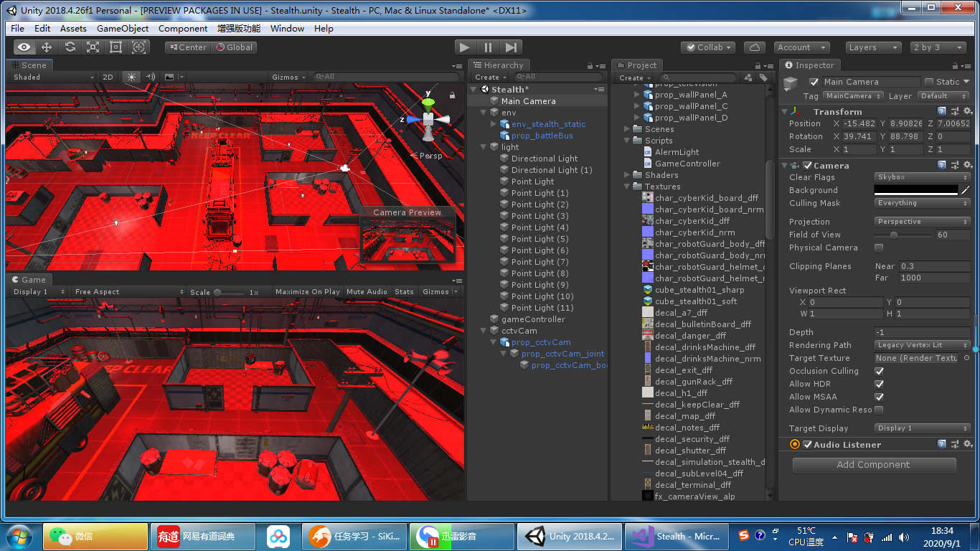The height and width of the screenshot is (551, 980).
Task: Open the 2 by 3 layout dropdown
Action: (x=938, y=47)
